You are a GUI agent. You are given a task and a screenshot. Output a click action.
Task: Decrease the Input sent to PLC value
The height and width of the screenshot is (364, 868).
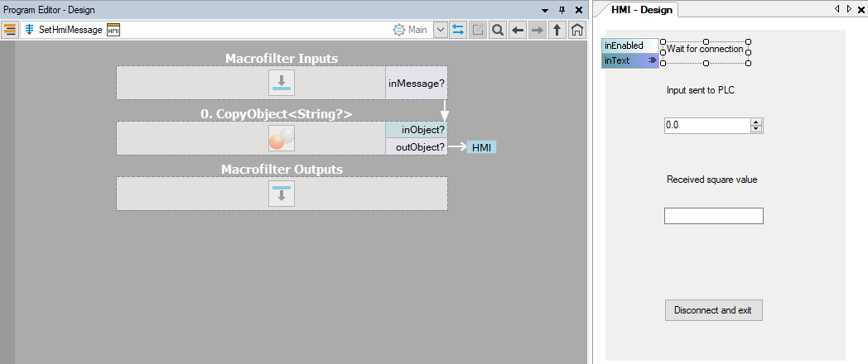[755, 129]
